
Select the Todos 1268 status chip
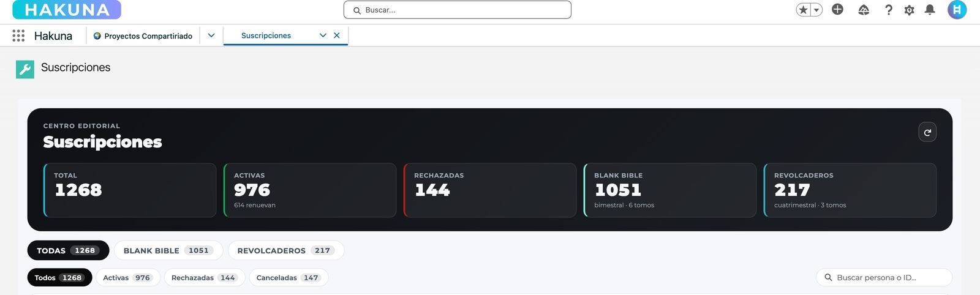[59, 277]
